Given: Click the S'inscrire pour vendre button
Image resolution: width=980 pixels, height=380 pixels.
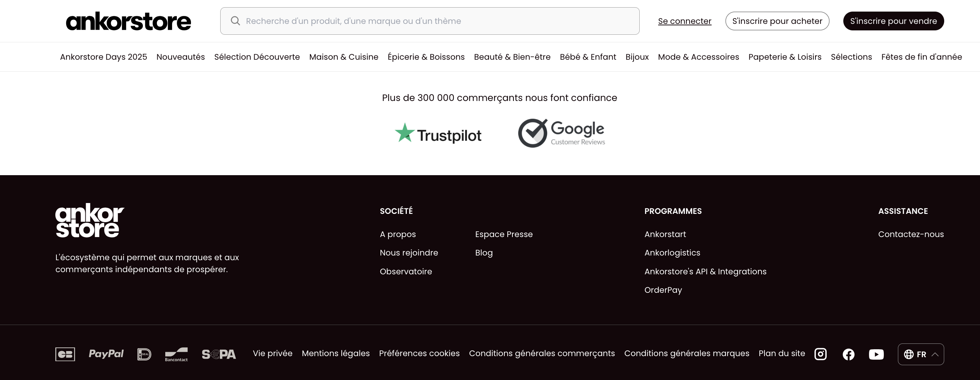Looking at the screenshot, I should (x=893, y=21).
